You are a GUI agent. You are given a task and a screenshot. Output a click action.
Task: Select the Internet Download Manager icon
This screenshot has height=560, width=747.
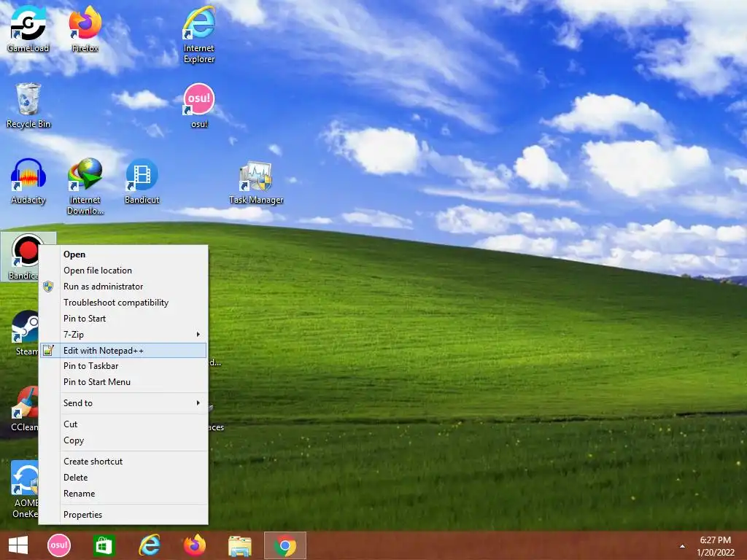(x=85, y=187)
